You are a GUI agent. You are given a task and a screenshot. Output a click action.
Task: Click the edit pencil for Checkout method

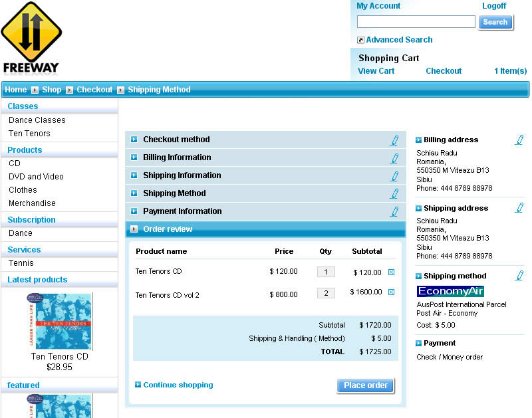click(394, 140)
